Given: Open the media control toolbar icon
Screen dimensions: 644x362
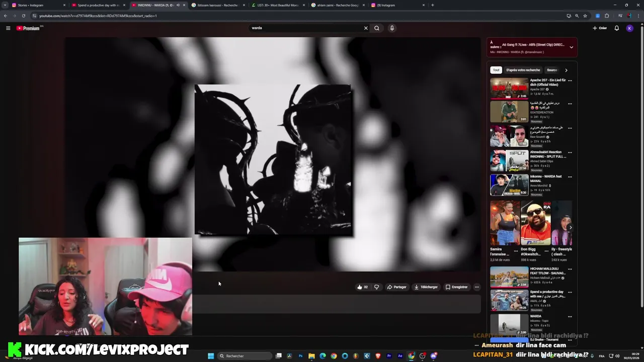Looking at the screenshot, I should pos(620,16).
